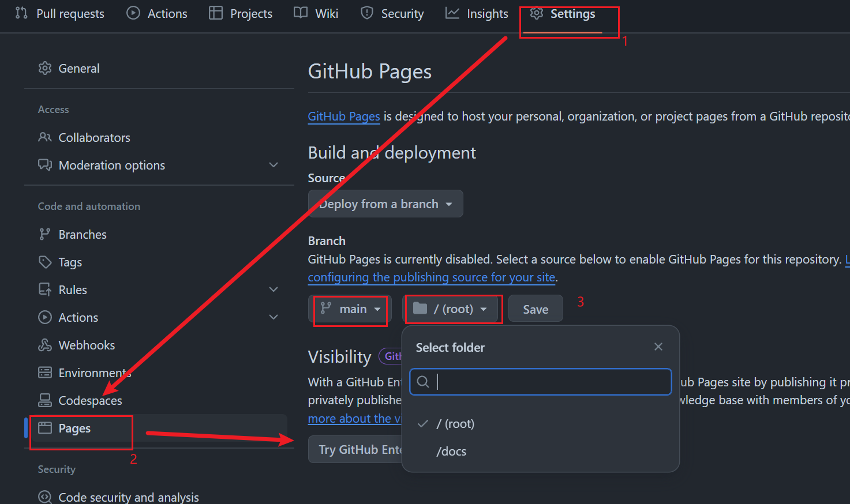This screenshot has width=850, height=504.
Task: Click the folder search input field
Action: (541, 382)
